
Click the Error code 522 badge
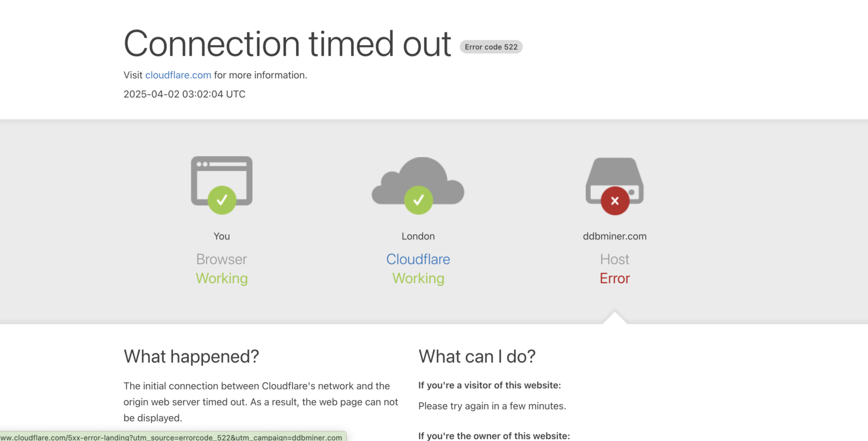[x=491, y=47]
